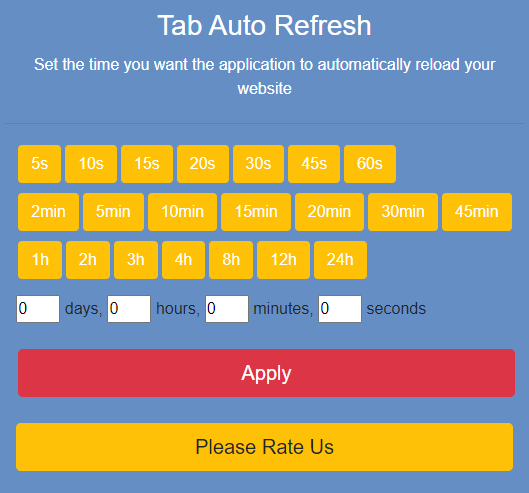529x493 pixels.
Task: Click into the minutes input box
Action: (227, 309)
